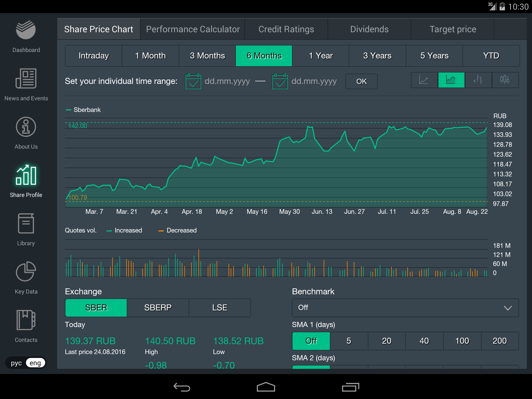Select SBERP exchange option

click(158, 308)
